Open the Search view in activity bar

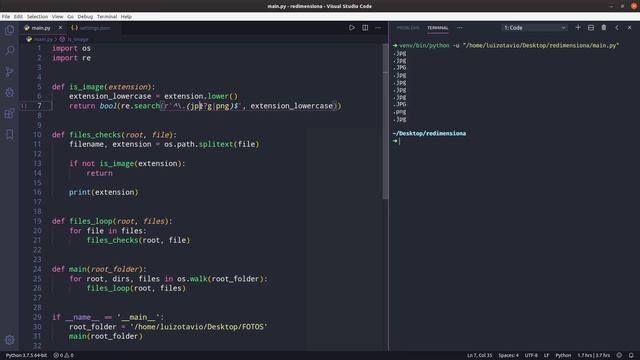(9, 51)
